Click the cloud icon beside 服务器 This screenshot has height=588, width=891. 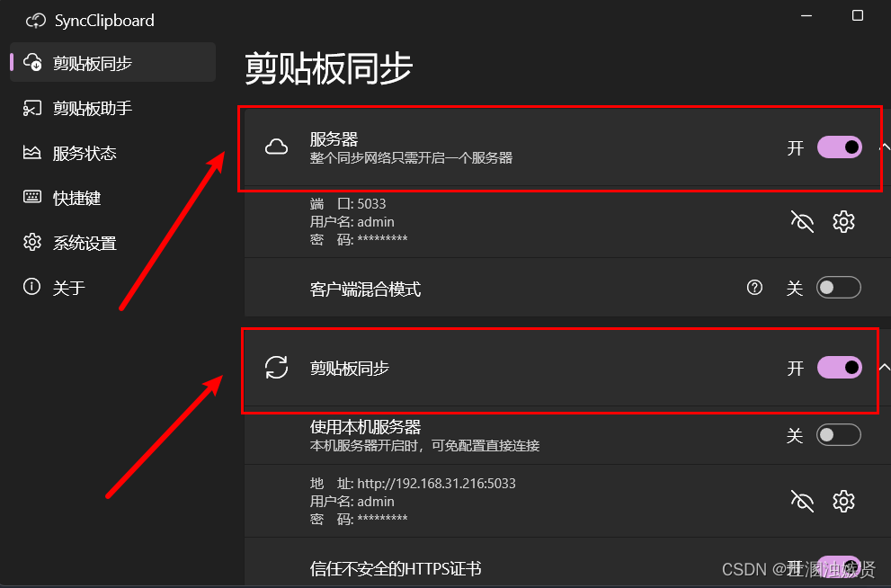pyautogui.click(x=276, y=147)
